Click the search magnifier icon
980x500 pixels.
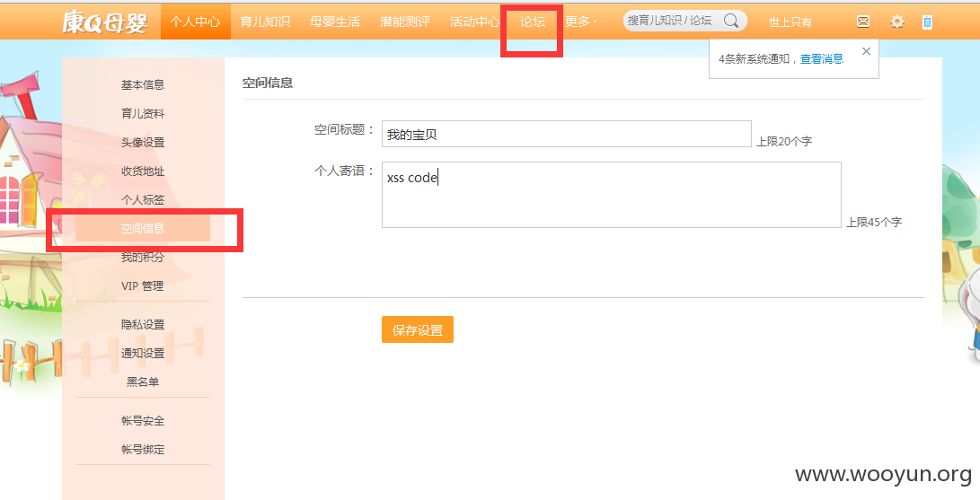730,21
